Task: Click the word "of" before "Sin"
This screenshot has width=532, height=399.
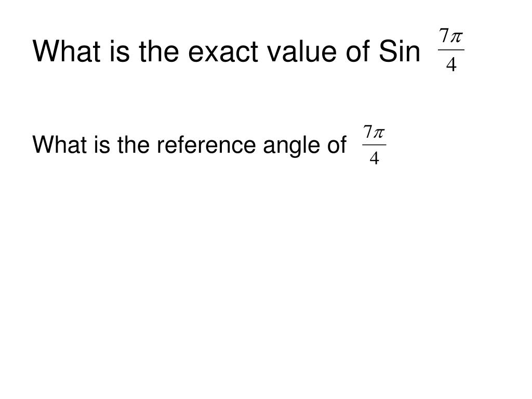Action: [358, 51]
